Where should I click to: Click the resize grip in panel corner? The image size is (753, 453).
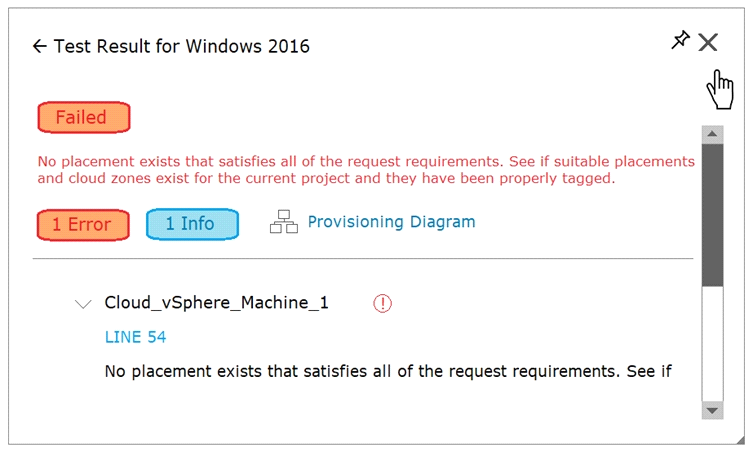[738, 439]
